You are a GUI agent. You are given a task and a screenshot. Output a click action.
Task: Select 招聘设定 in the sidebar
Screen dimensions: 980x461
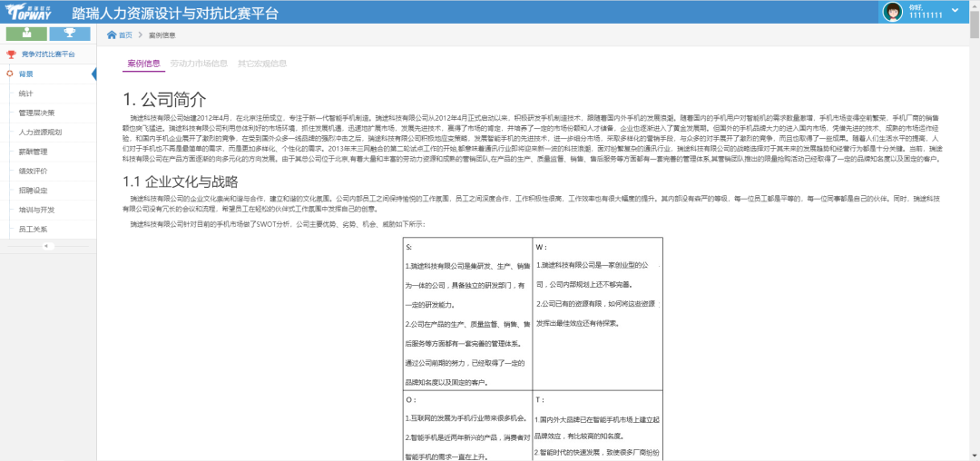click(33, 190)
